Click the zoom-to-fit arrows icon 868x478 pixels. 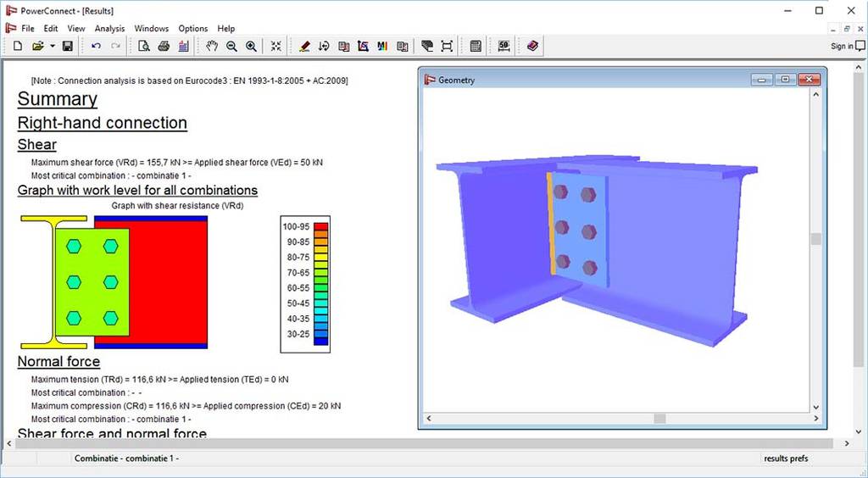coord(275,46)
